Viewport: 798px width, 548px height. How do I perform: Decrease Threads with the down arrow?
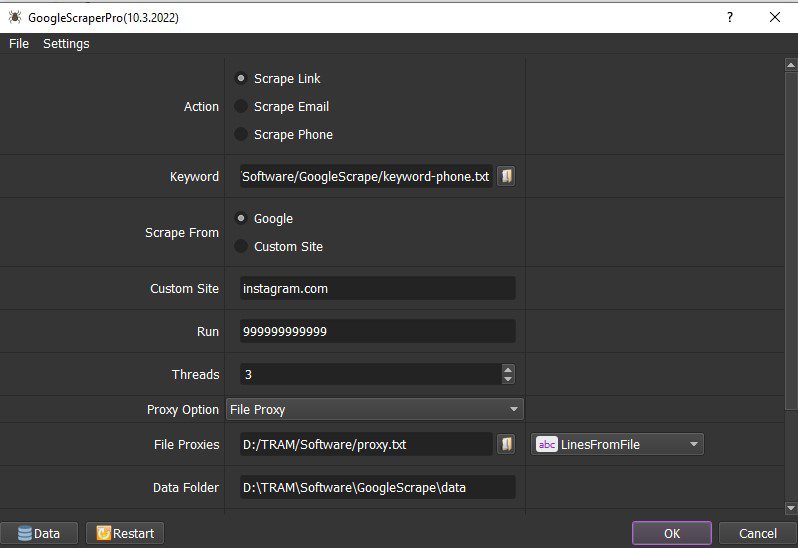507,379
